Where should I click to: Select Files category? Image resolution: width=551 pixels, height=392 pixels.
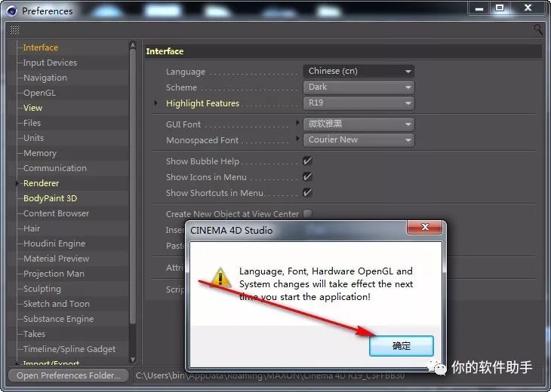tap(32, 123)
